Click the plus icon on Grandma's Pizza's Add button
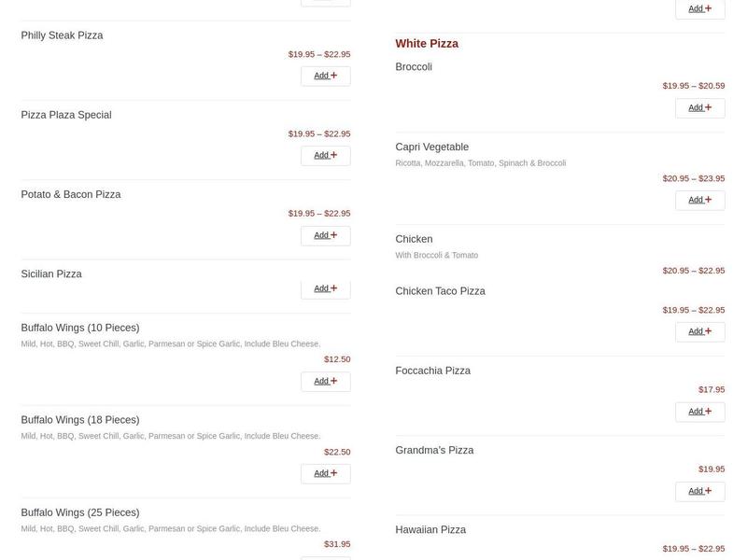 pos(709,490)
